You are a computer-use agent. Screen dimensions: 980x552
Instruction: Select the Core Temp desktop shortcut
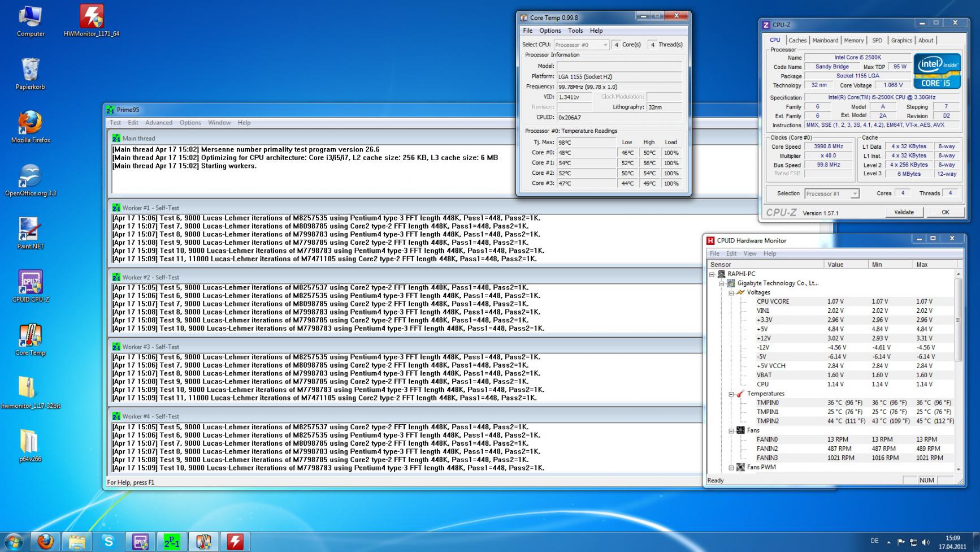click(x=31, y=340)
